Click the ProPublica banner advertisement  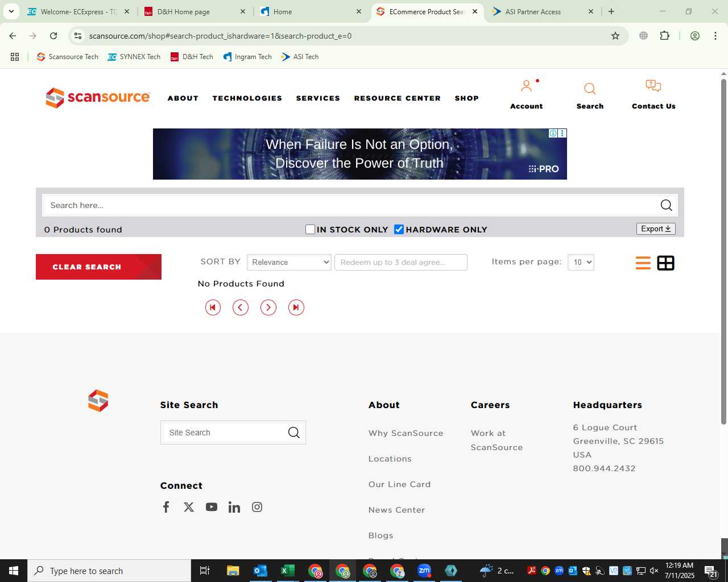pos(359,154)
